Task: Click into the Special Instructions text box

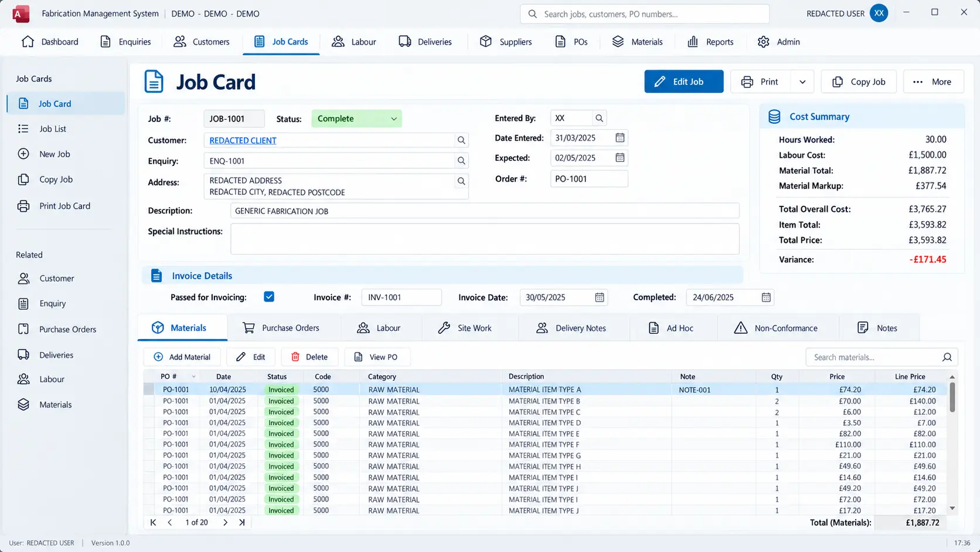Action: (x=485, y=239)
